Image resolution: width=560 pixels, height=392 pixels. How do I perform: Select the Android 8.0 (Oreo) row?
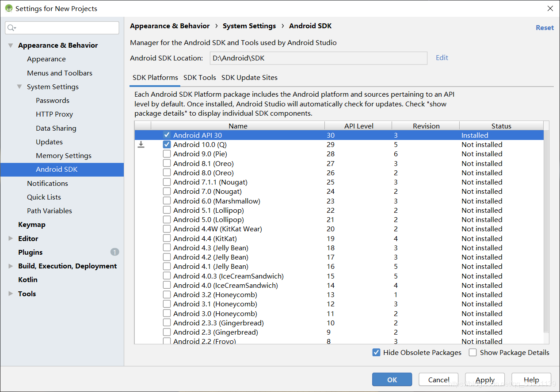click(x=339, y=173)
